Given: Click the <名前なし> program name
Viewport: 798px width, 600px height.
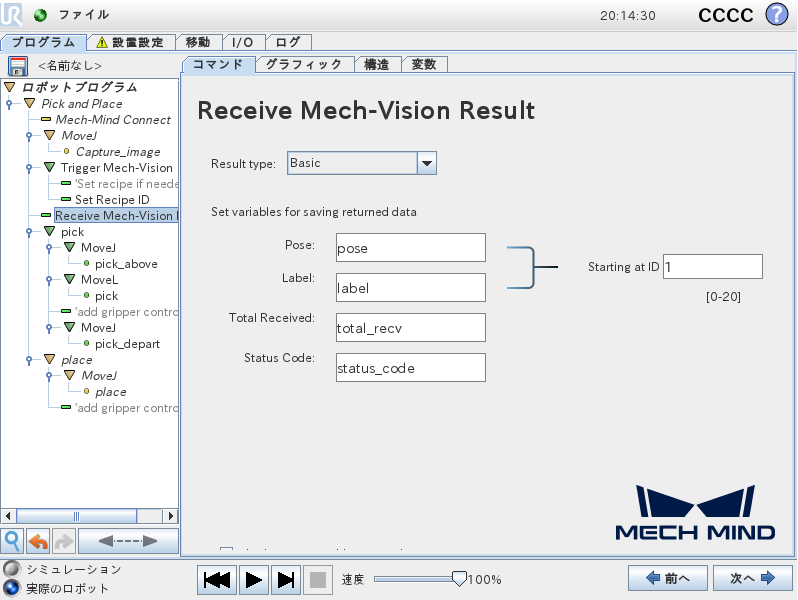Looking at the screenshot, I should pyautogui.click(x=70, y=66).
